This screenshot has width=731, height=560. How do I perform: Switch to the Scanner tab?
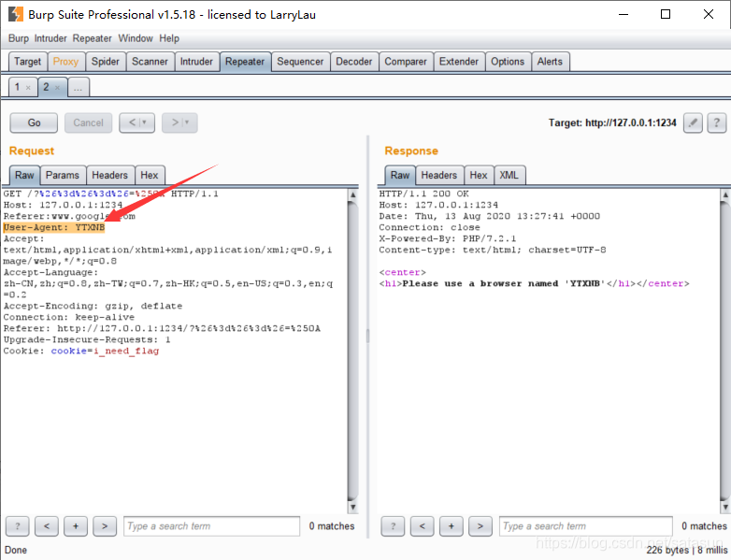click(150, 62)
